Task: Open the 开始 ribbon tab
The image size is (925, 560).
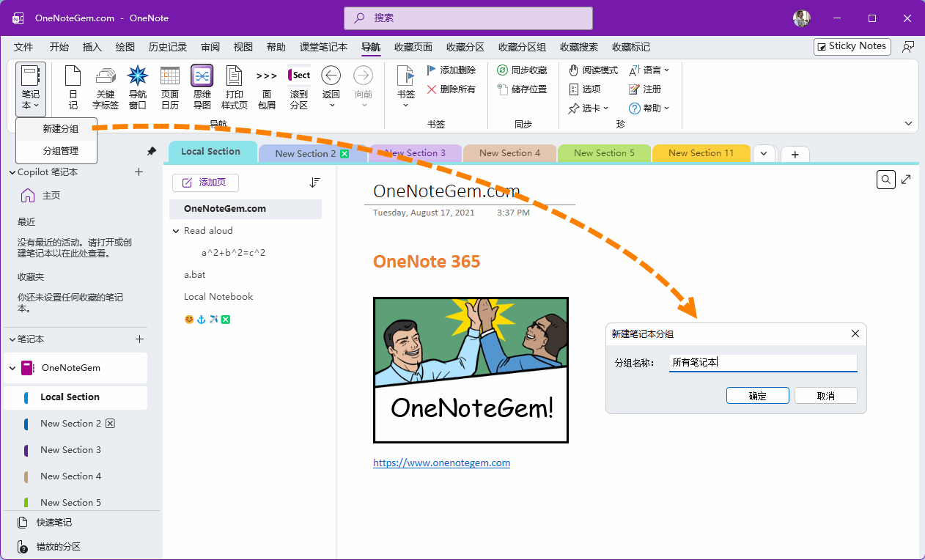Action: [59, 47]
